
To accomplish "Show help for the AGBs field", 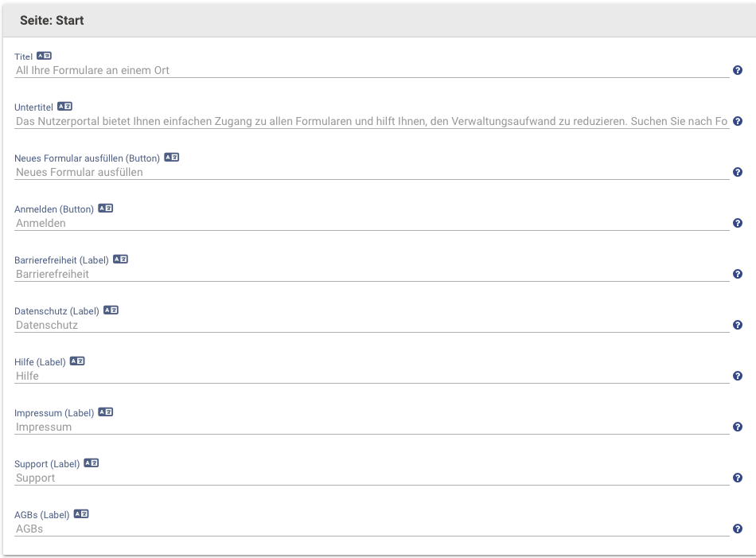I will 738,529.
